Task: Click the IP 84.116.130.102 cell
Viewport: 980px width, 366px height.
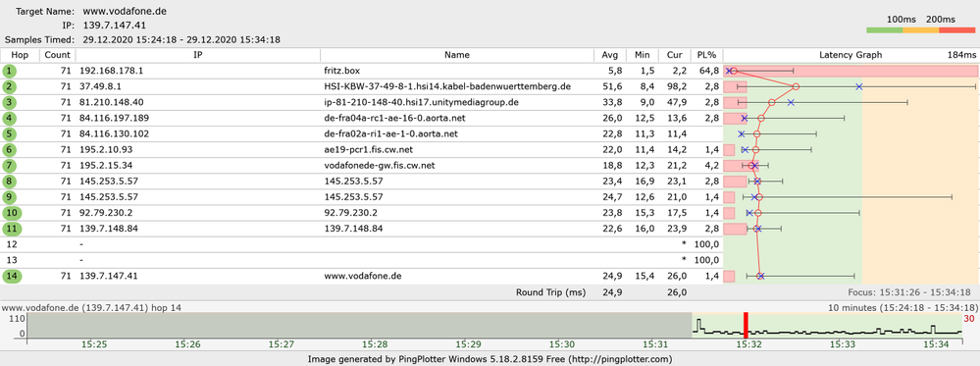Action: [114, 133]
